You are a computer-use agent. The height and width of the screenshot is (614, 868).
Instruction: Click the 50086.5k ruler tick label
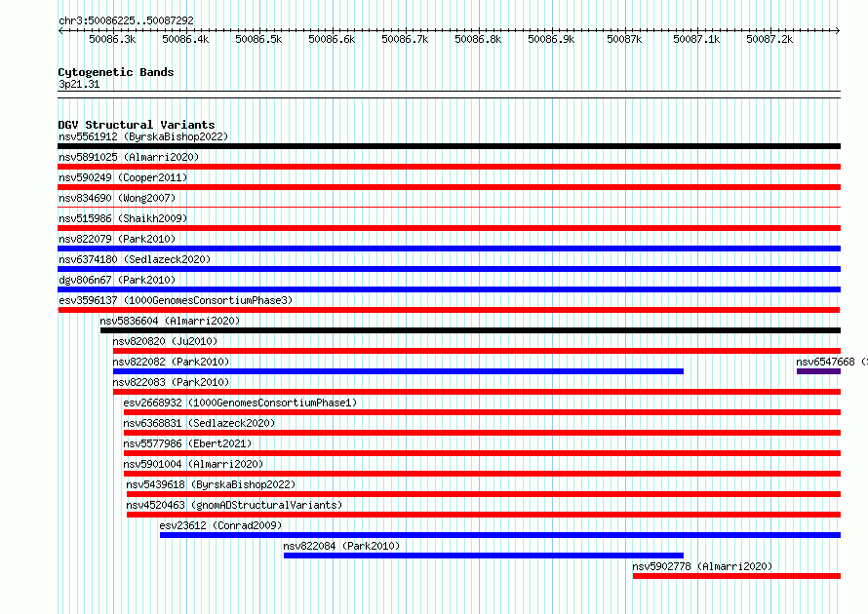pyautogui.click(x=258, y=39)
